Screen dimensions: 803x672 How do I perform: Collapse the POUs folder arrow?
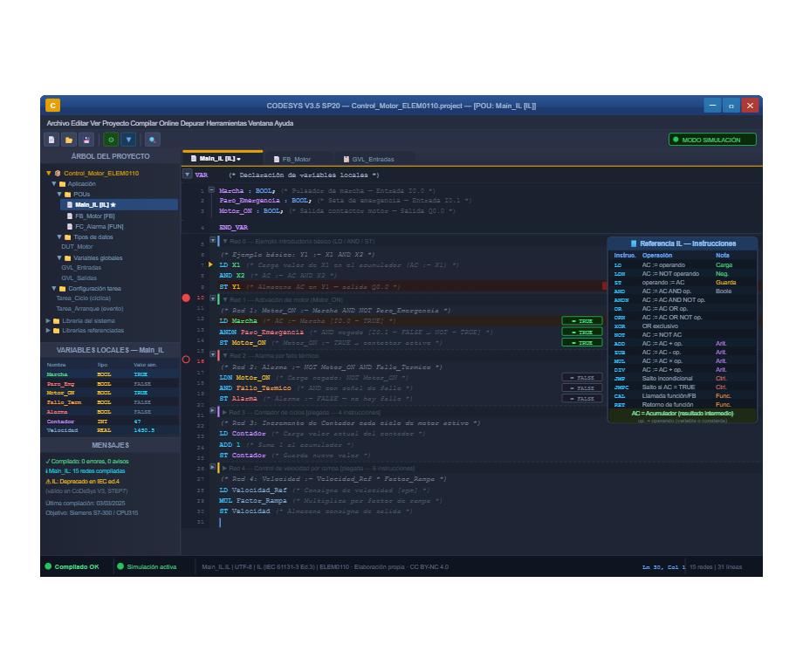(x=58, y=194)
